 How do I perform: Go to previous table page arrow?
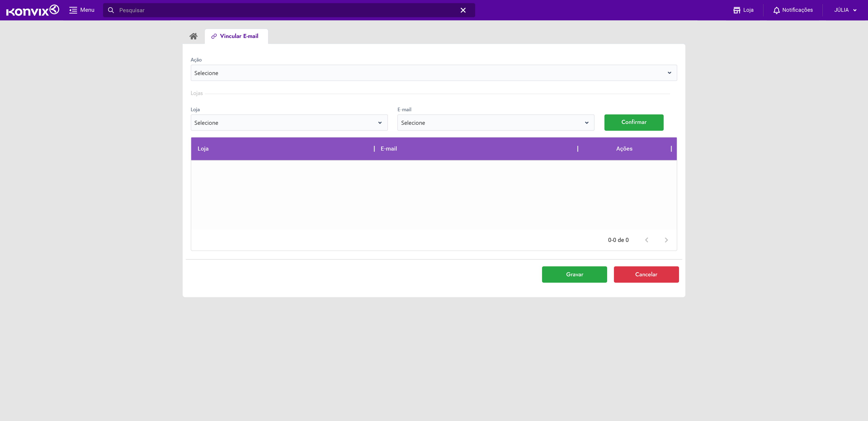coord(646,240)
